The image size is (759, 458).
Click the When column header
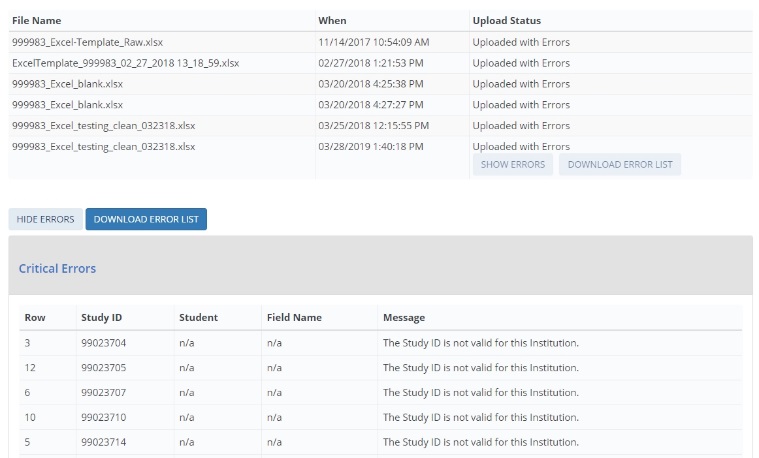(332, 20)
